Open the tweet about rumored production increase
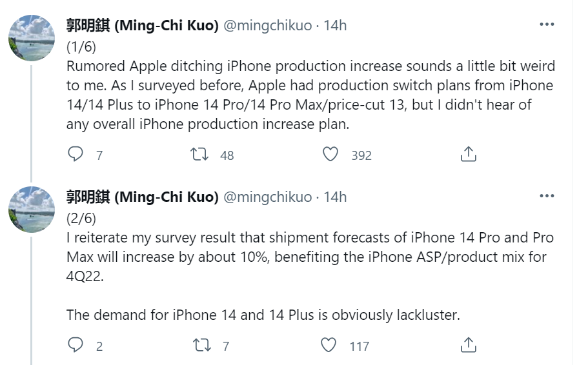 coord(310,95)
